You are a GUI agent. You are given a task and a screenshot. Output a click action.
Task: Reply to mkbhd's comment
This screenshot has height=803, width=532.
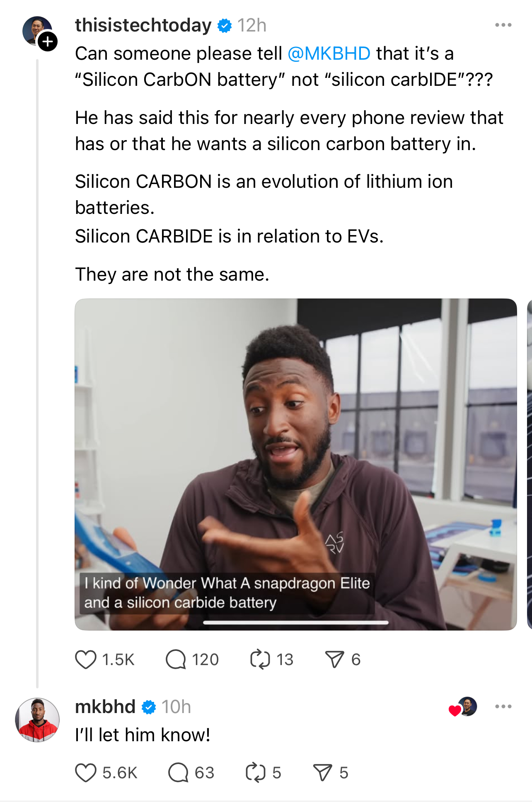click(179, 773)
